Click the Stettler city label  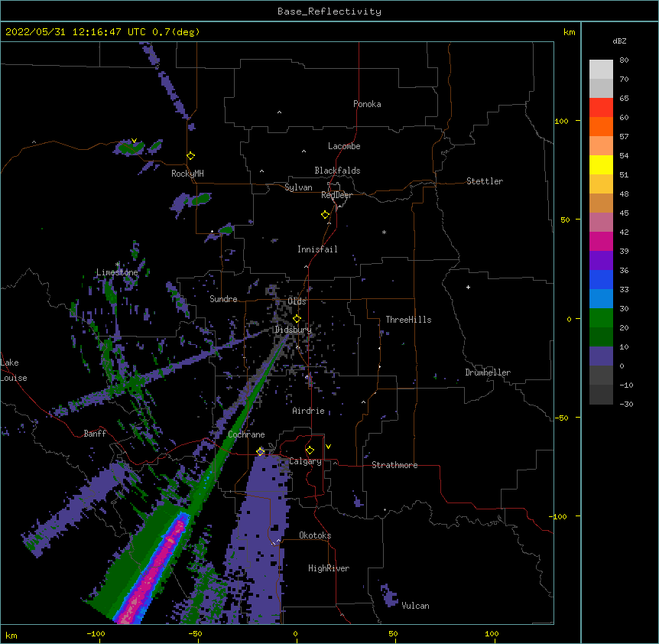484,181
